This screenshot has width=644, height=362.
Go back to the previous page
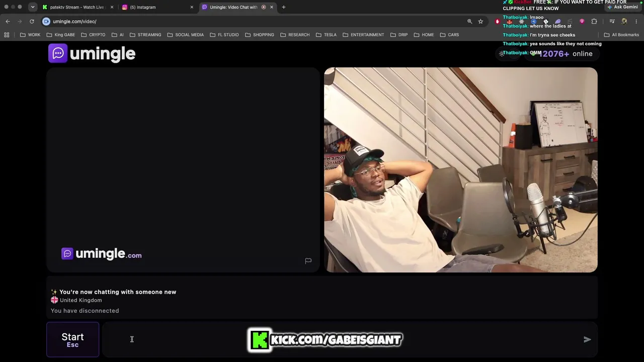coord(8,21)
